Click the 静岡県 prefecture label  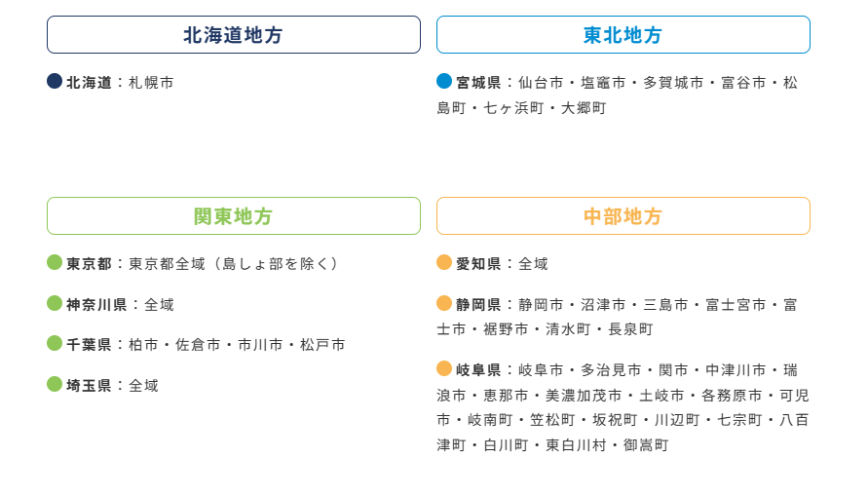(x=479, y=304)
